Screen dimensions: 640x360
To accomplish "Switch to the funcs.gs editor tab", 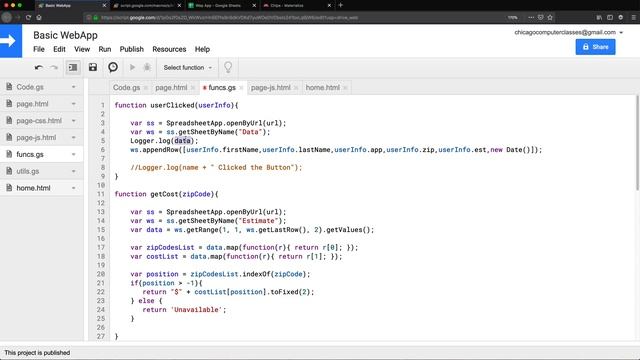I will (x=222, y=87).
